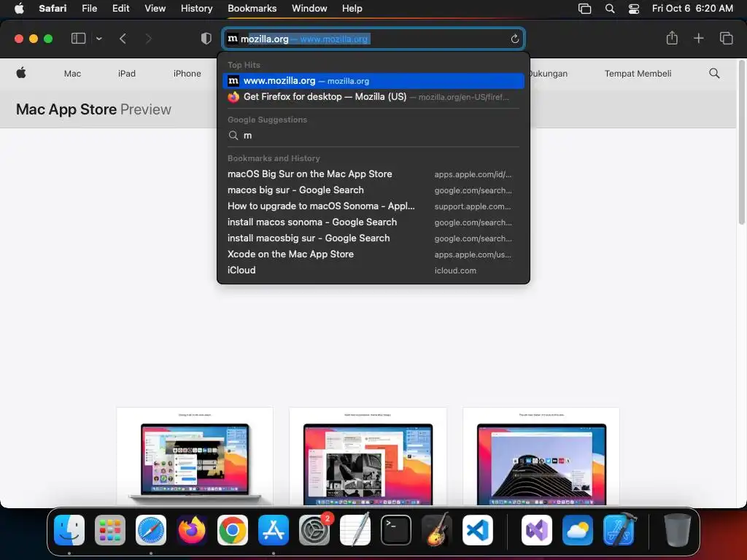View third Big Sur screenshot thumbnail

coord(541,456)
